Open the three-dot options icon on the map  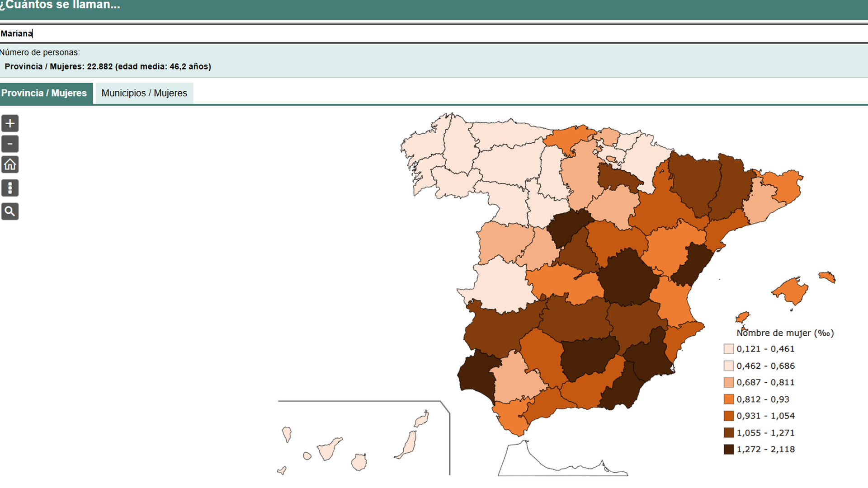click(10, 188)
